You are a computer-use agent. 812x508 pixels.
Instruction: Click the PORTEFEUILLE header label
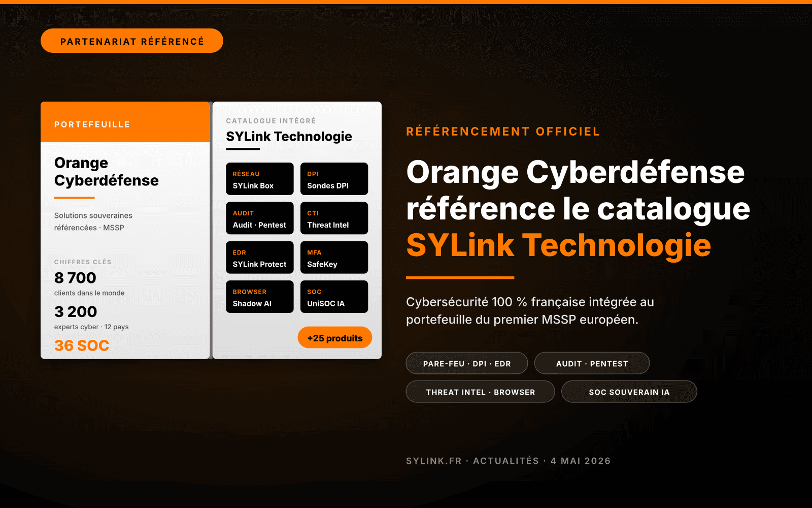(x=92, y=124)
